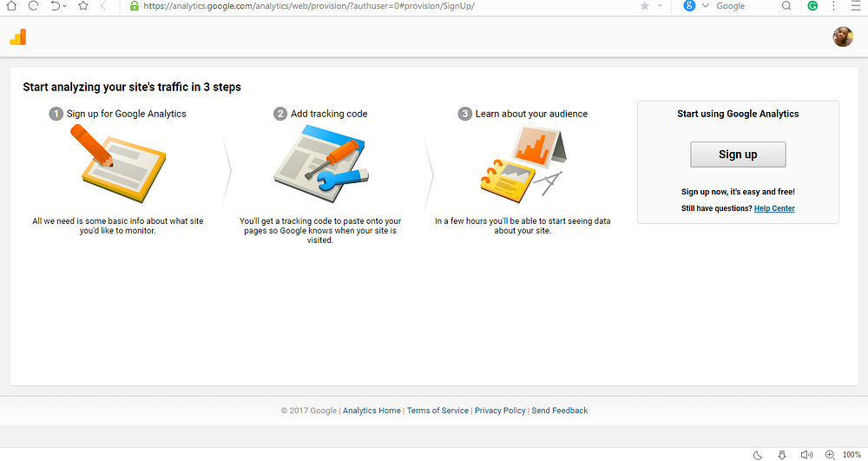Click the Google Analytics logo
Viewport: 868px width, 461px height.
18,37
